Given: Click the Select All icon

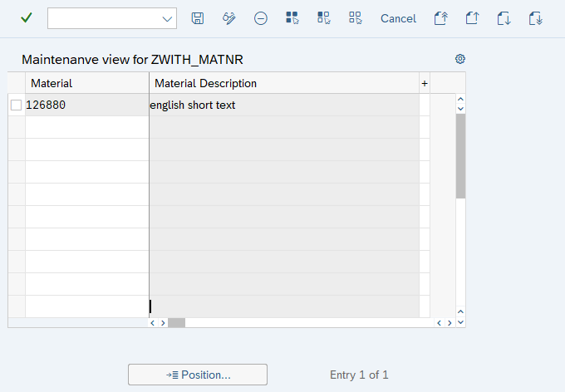Looking at the screenshot, I should 292,18.
